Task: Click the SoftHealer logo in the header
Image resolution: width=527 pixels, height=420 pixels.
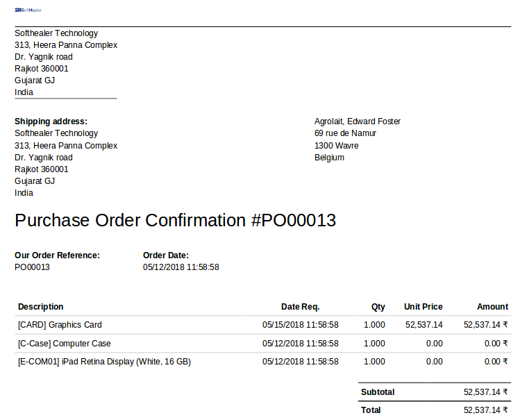Action: 28,10
